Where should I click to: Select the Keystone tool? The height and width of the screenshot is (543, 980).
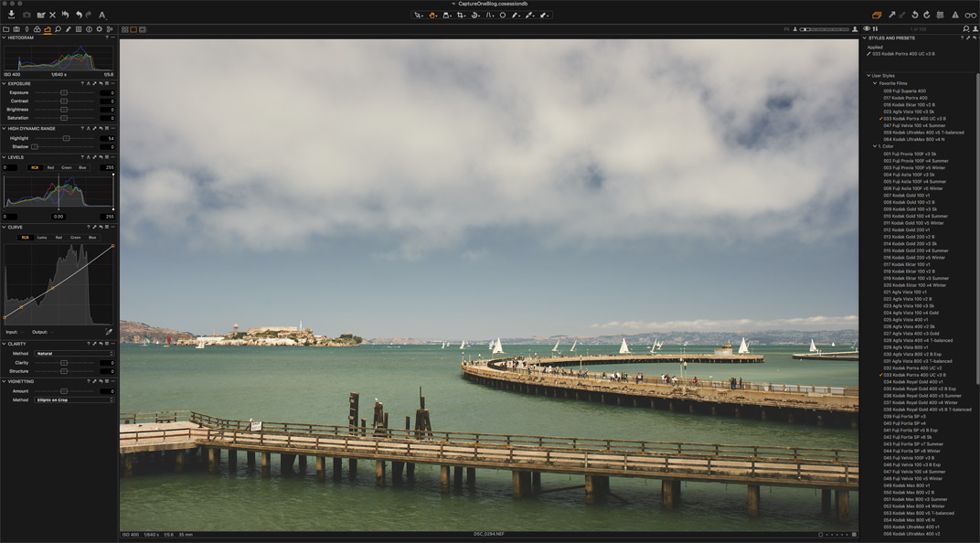[x=489, y=15]
